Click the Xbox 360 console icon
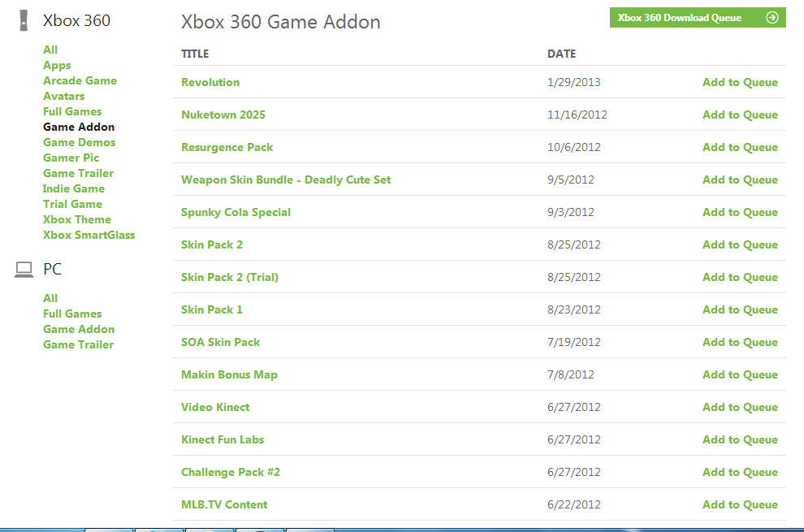The height and width of the screenshot is (532, 804). pyautogui.click(x=24, y=20)
